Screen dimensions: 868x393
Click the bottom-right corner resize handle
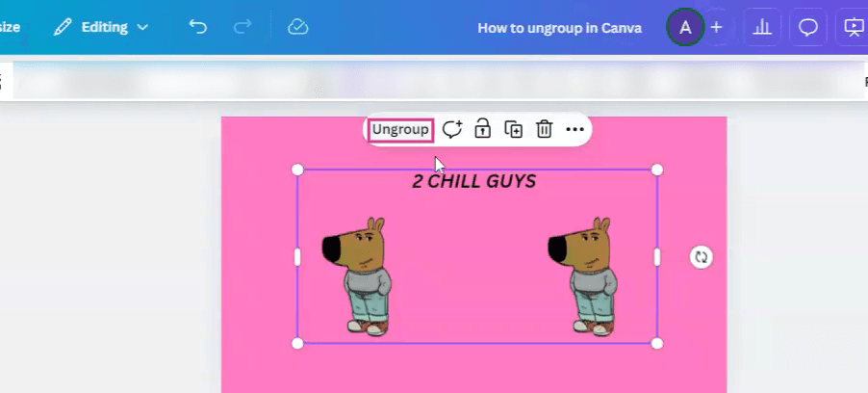tap(657, 344)
